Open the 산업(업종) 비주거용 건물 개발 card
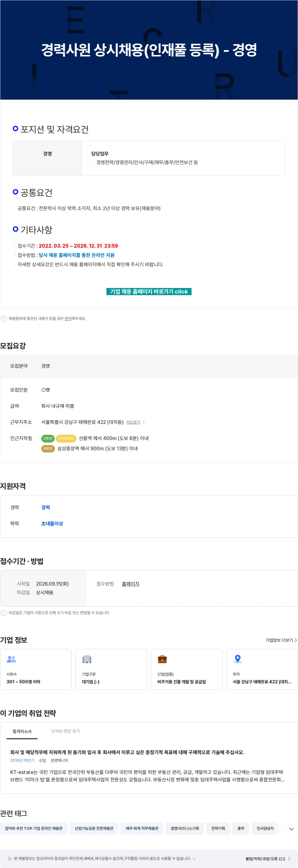 [x=187, y=669]
